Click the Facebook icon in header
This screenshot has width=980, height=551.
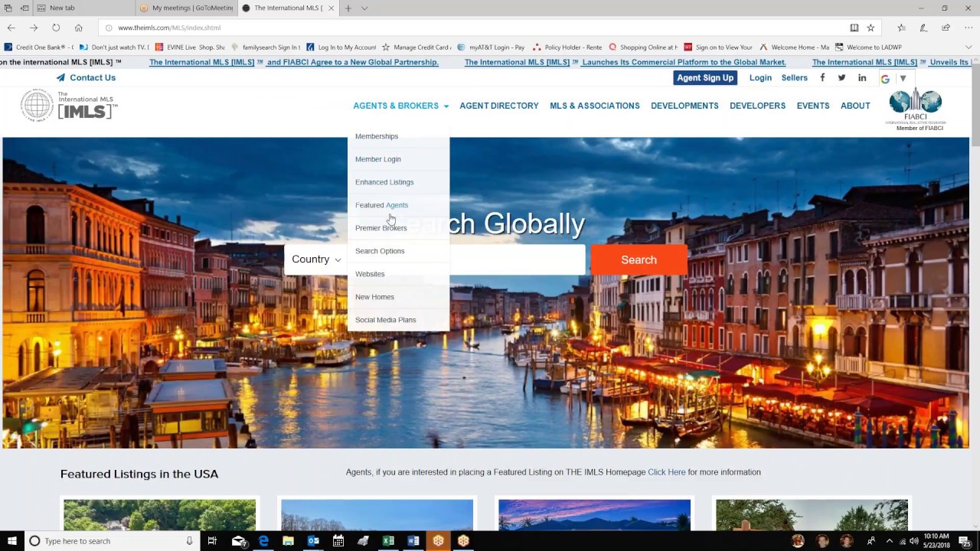click(x=822, y=77)
